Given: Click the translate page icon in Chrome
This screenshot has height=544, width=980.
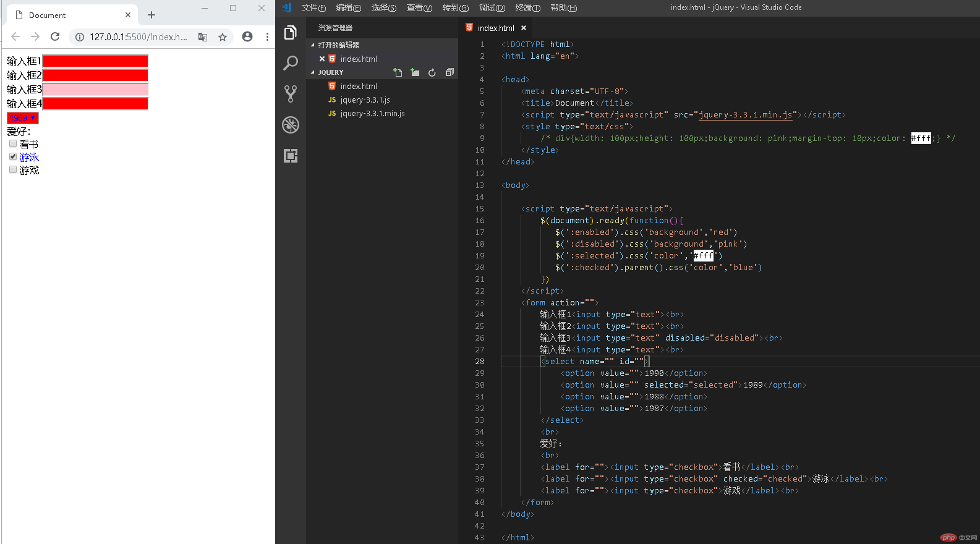Looking at the screenshot, I should [203, 37].
